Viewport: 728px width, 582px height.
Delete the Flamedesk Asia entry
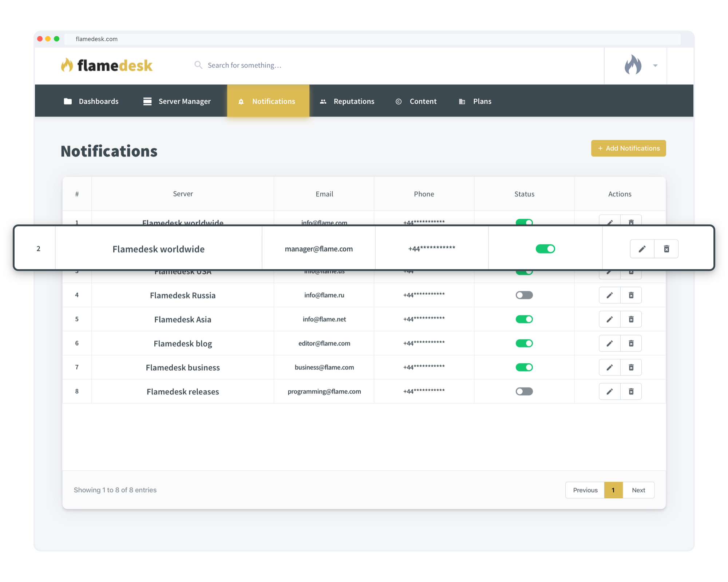(631, 319)
